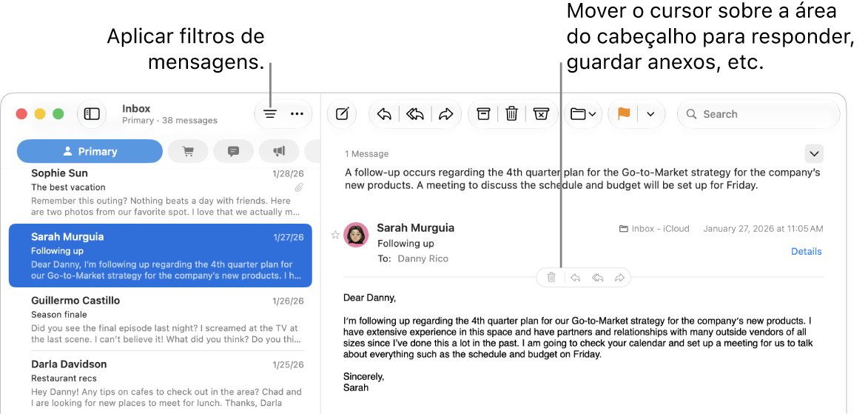Open the Move to folder menu
This screenshot has width=868, height=414.
click(583, 114)
